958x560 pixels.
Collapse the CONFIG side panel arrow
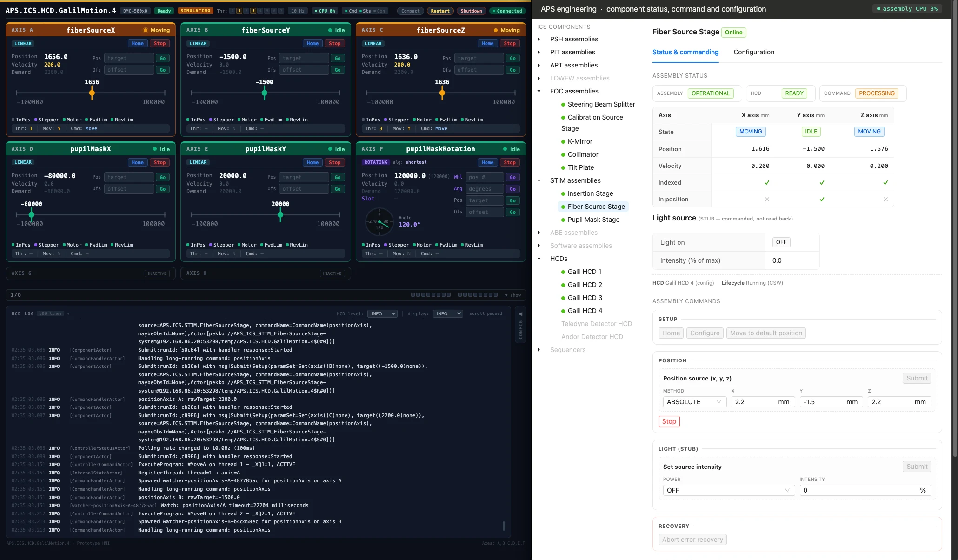click(520, 314)
